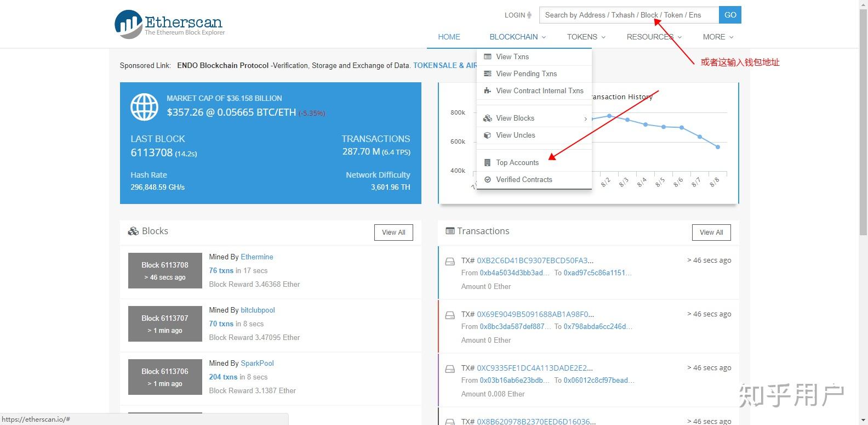The image size is (868, 425).
Task: Click the globe icon in market cap panel
Action: coord(144,107)
